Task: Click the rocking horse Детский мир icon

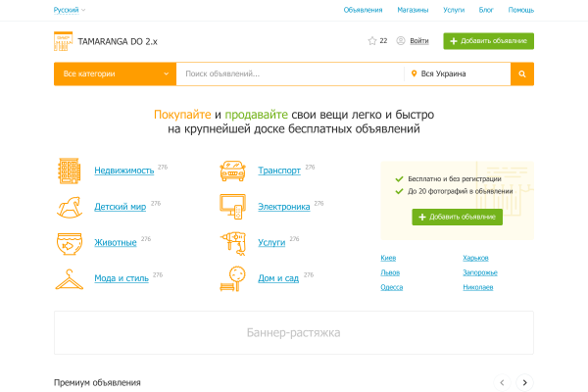Action: click(70, 207)
